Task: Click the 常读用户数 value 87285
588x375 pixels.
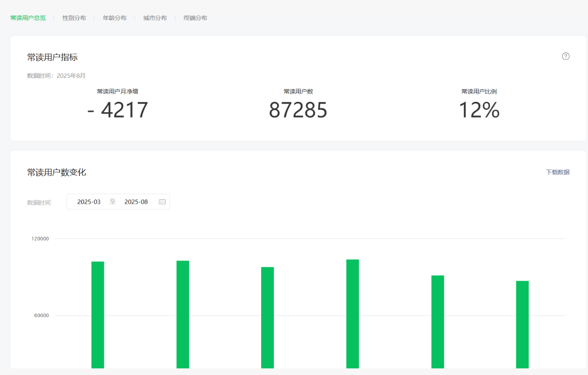Action: 298,110
